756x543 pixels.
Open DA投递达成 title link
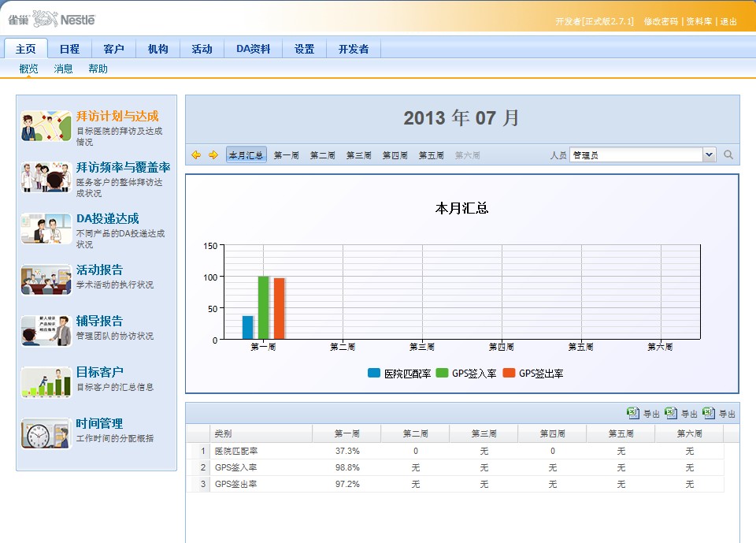click(x=108, y=218)
